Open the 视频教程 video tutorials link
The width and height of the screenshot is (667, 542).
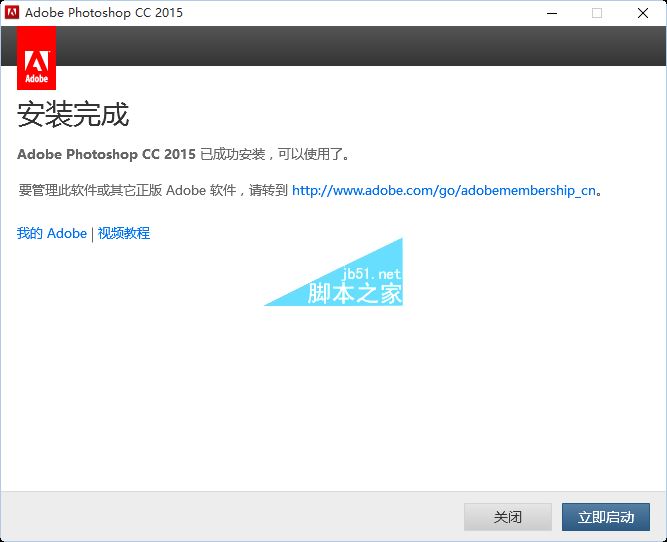(124, 233)
